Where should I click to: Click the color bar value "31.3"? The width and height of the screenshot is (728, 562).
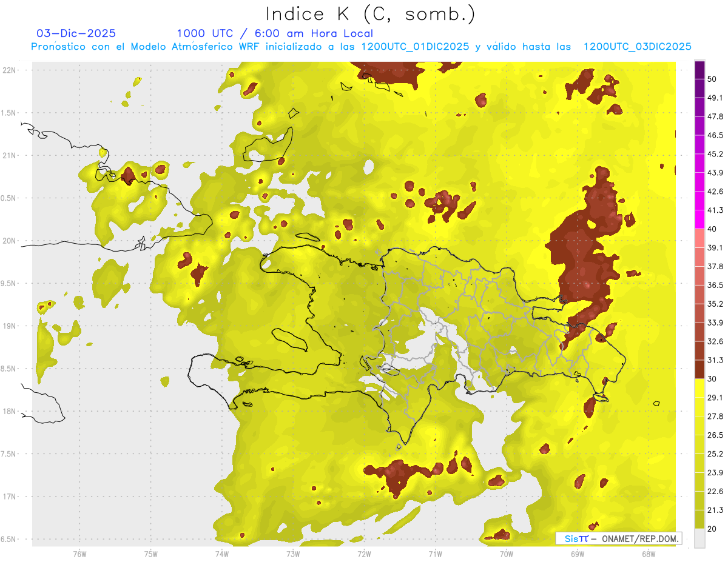click(715, 360)
